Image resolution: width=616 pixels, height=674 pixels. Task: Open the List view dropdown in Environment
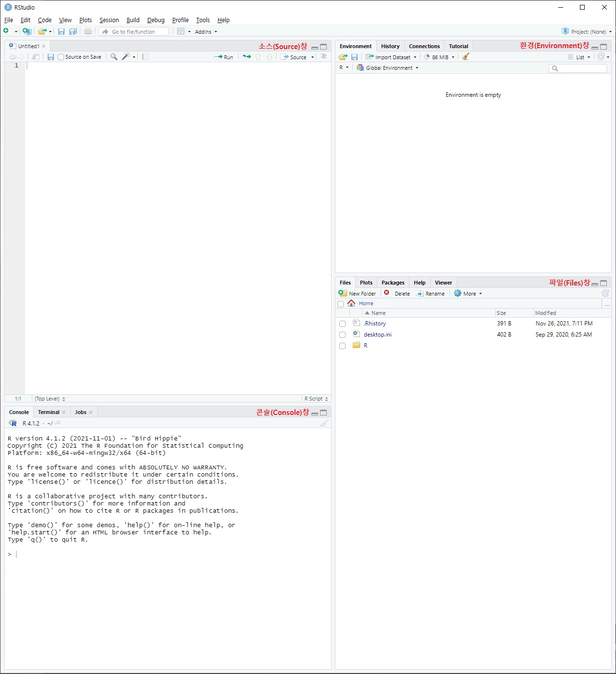pos(579,57)
